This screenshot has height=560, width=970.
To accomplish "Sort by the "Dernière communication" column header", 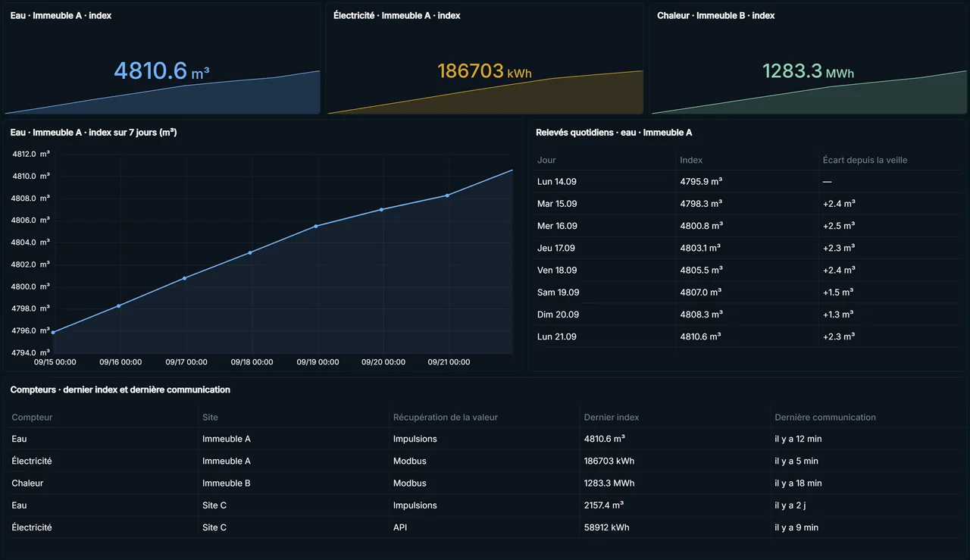I will (824, 418).
